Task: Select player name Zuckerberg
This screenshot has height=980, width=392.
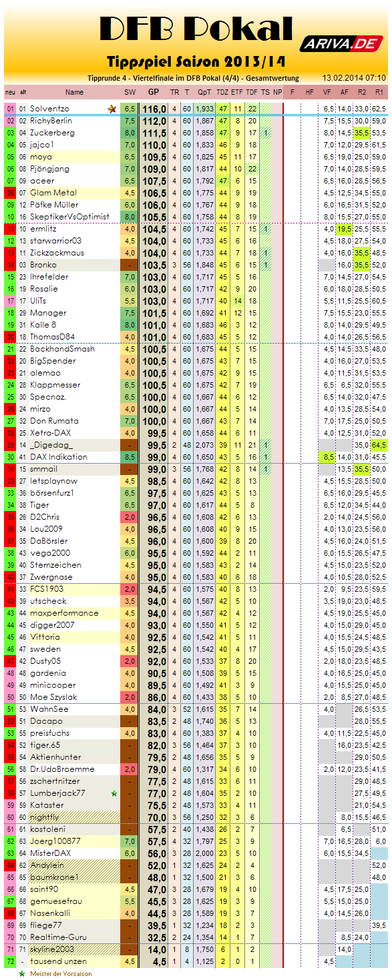Action: pos(52,133)
